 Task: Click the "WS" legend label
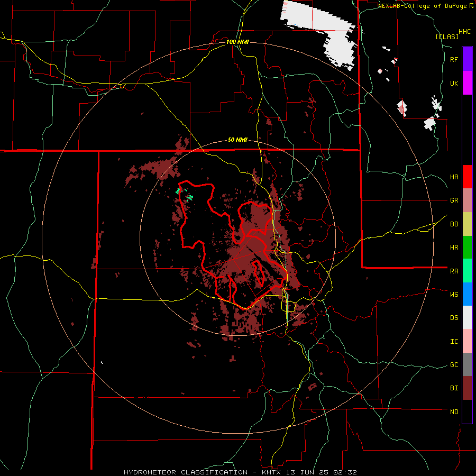point(454,295)
